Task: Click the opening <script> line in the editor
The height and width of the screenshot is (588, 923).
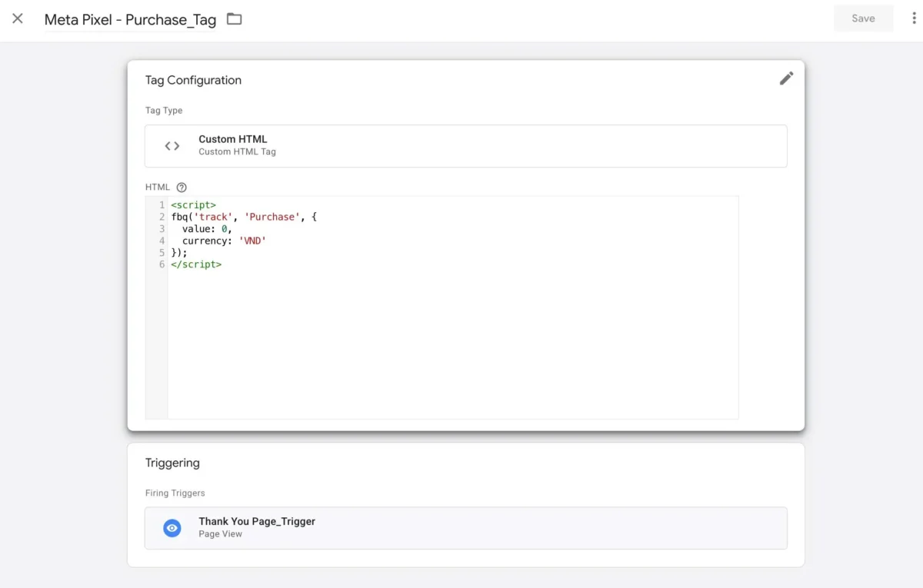Action: click(193, 205)
